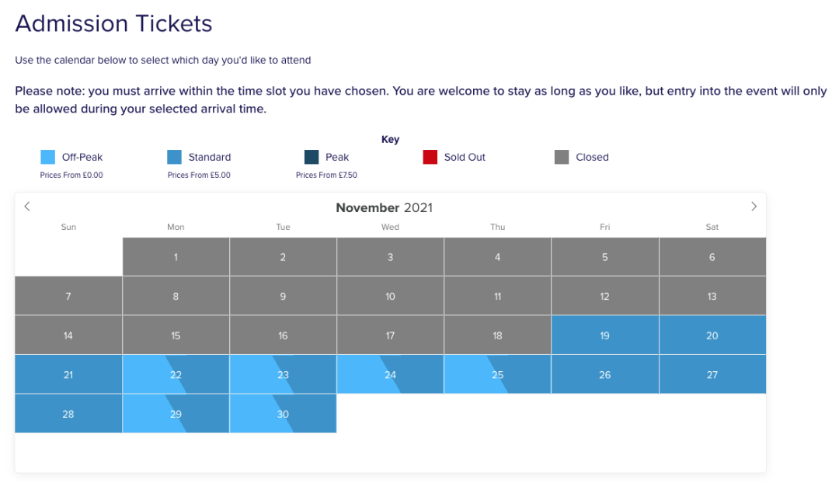Click the closed date November 18

coord(497,335)
